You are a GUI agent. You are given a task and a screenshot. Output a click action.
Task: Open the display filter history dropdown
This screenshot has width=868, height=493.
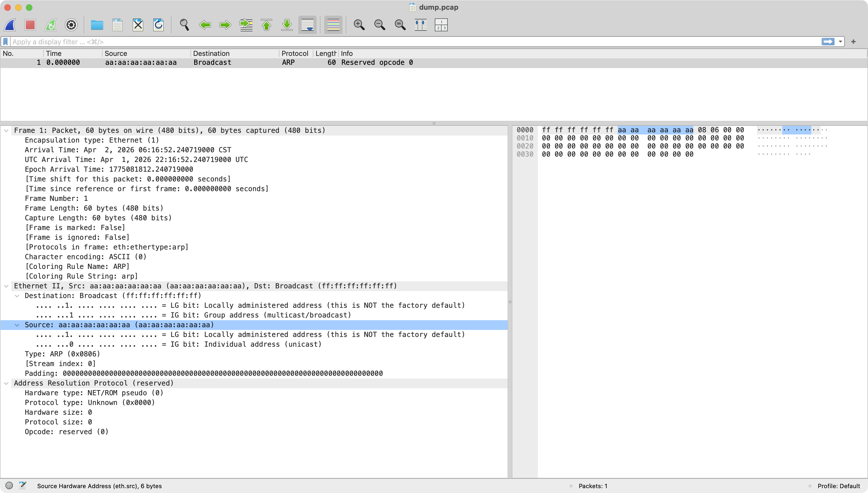pos(840,42)
